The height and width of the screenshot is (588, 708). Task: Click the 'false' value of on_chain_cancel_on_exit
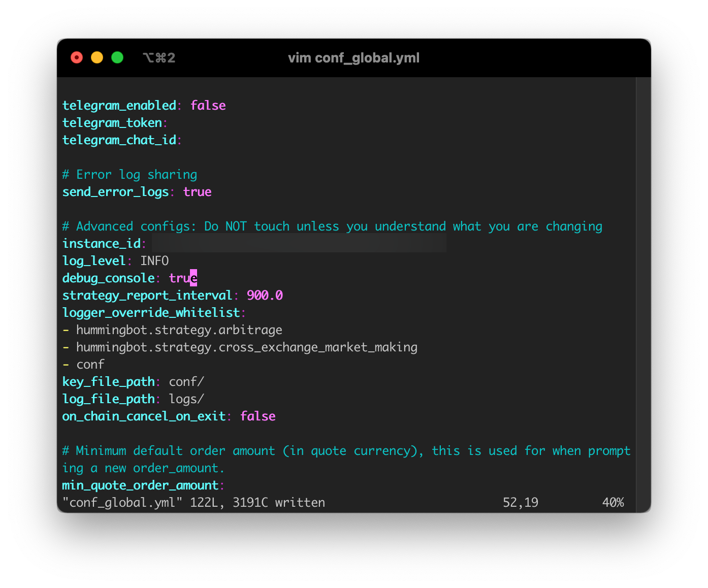pyautogui.click(x=258, y=416)
